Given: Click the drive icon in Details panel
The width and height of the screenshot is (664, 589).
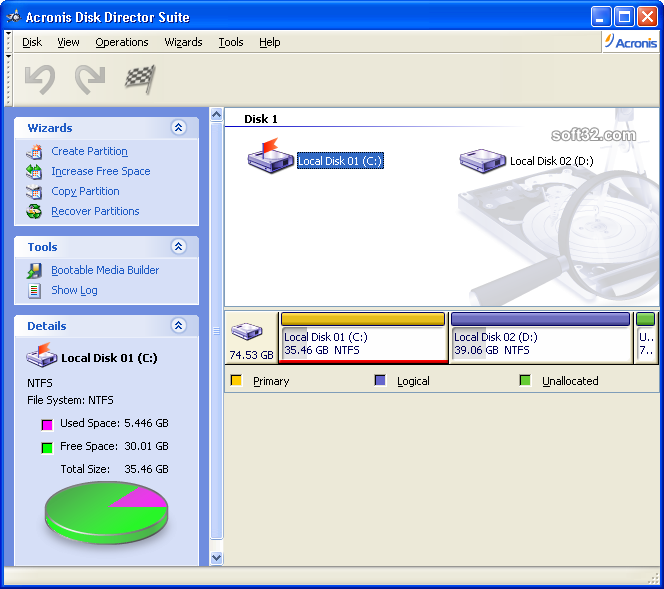Looking at the screenshot, I should [x=42, y=355].
